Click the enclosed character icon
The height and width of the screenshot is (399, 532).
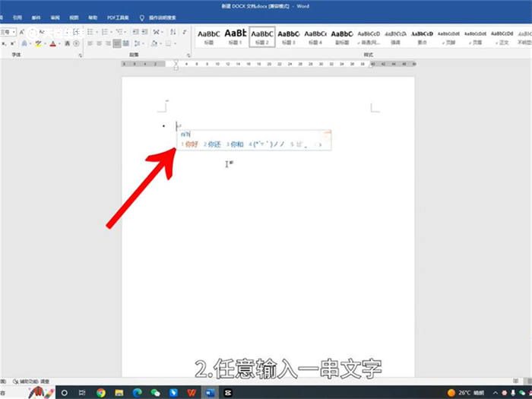click(x=76, y=43)
